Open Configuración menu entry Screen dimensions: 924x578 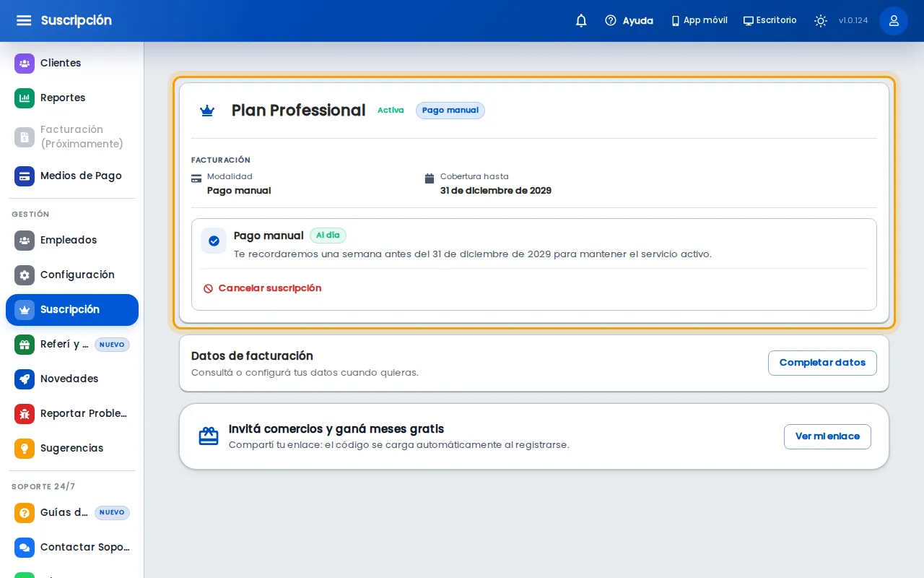[x=72, y=275]
